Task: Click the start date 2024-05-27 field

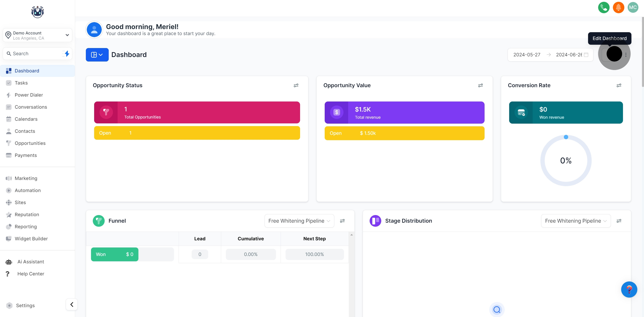Action: (527, 55)
